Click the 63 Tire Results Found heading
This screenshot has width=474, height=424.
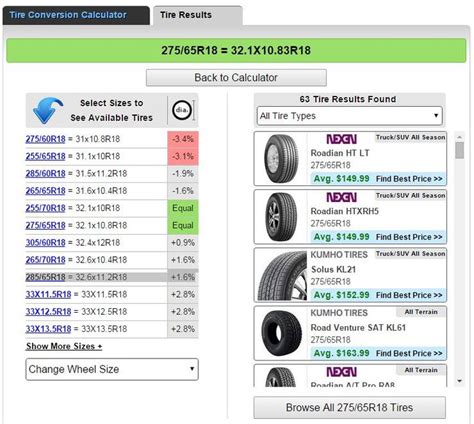[348, 99]
